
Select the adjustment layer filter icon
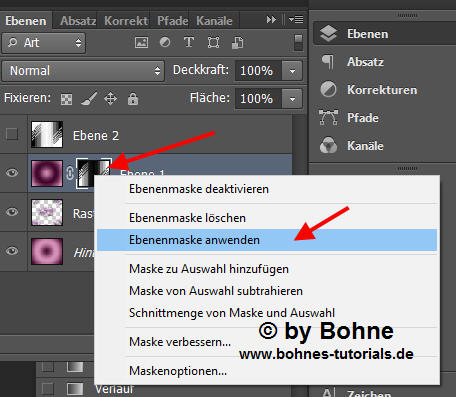coord(165,42)
